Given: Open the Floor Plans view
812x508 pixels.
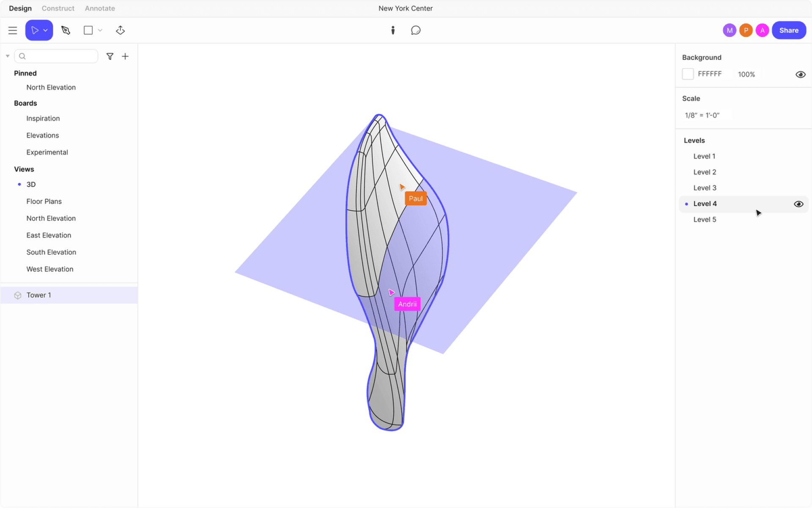Looking at the screenshot, I should (x=44, y=202).
